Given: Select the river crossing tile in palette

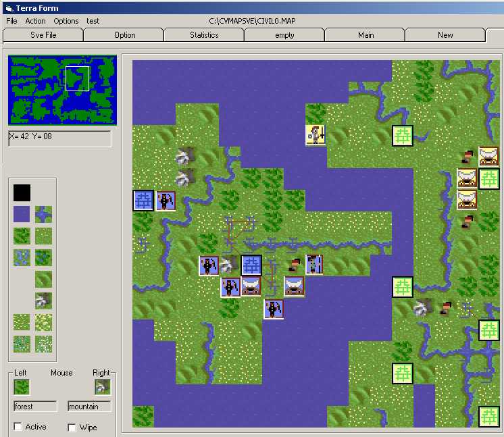Looking at the screenshot, I should tap(43, 214).
